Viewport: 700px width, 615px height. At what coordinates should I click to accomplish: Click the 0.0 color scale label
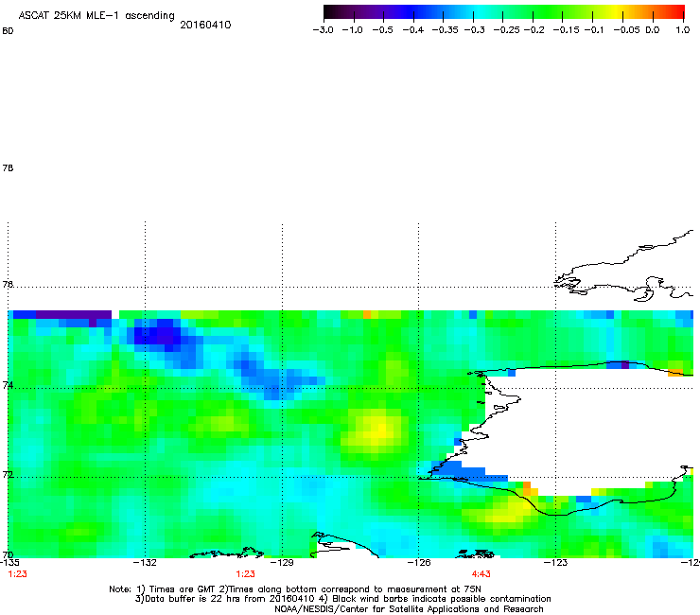653,30
